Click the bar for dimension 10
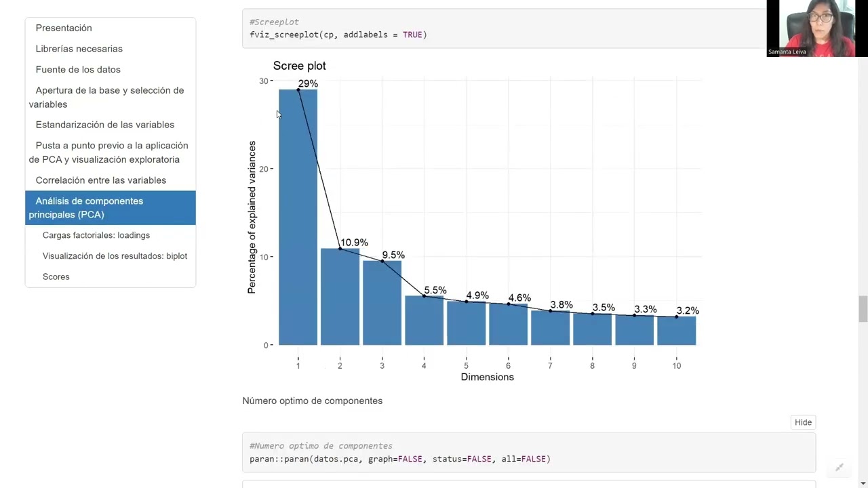Image resolution: width=868 pixels, height=488 pixels. 676,331
